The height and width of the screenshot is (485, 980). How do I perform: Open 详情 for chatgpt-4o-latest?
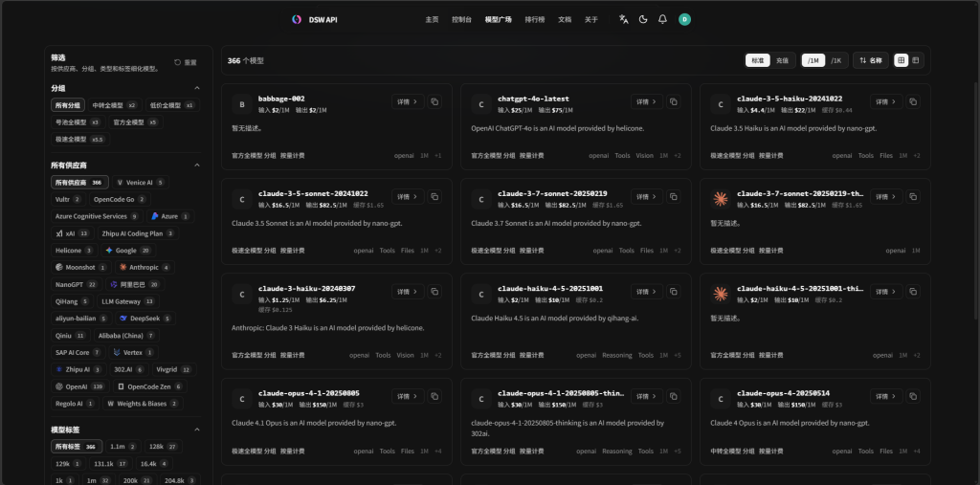(x=647, y=101)
